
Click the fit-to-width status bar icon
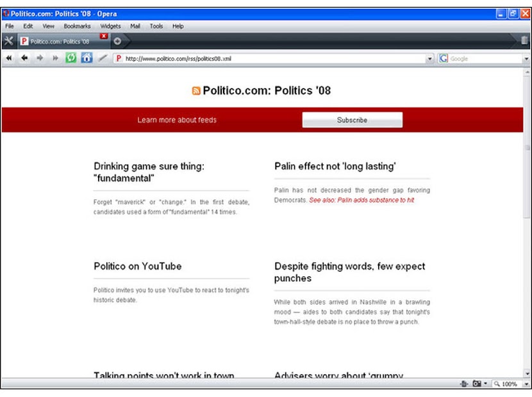[x=464, y=384]
